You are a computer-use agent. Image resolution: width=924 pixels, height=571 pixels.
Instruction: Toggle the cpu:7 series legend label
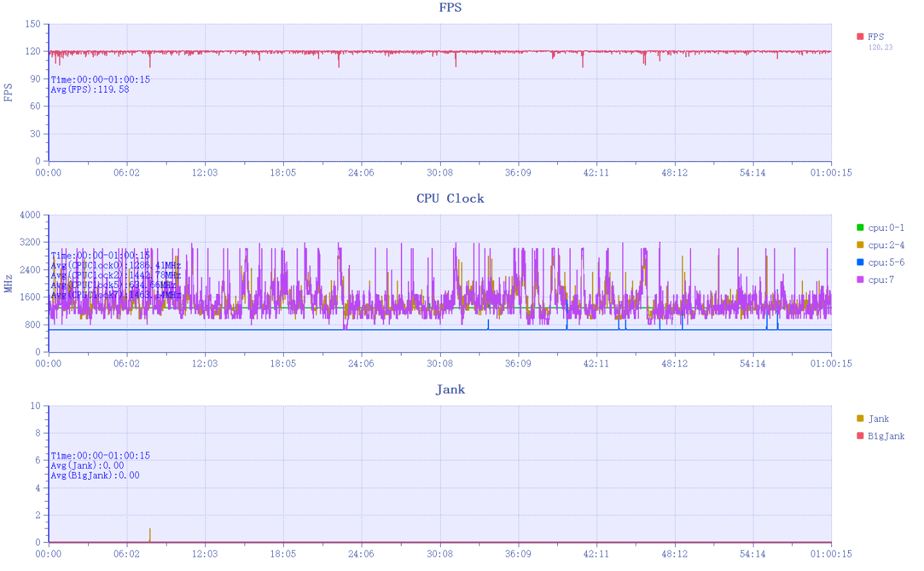881,280
